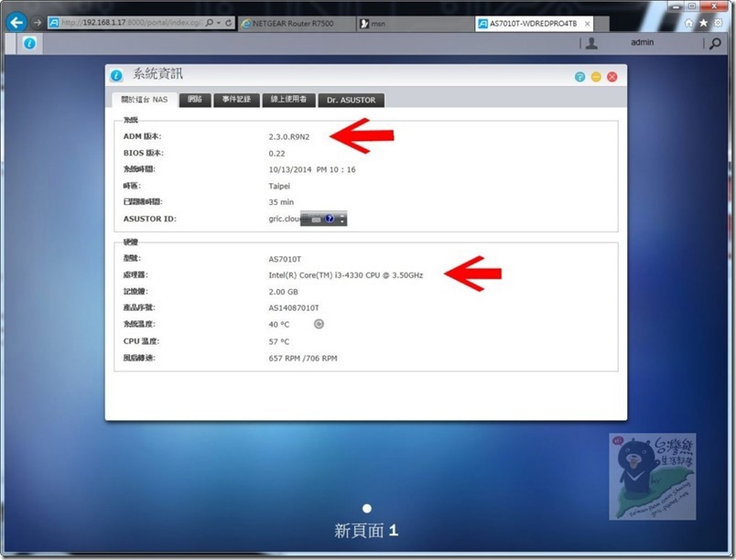Click the user silhouette icon
This screenshot has width=736, height=560.
592,43
